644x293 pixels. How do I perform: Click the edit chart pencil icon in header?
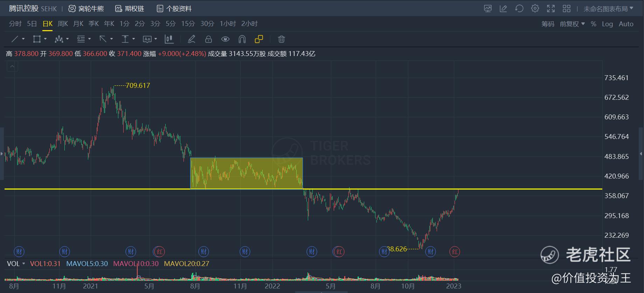(503, 8)
